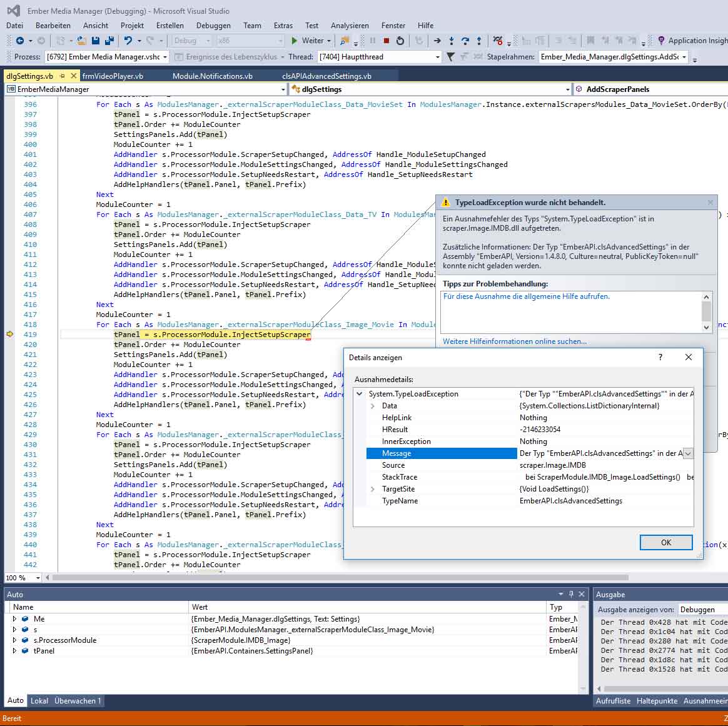Open the Prozess dropdown
This screenshot has height=726, width=728.
165,57
